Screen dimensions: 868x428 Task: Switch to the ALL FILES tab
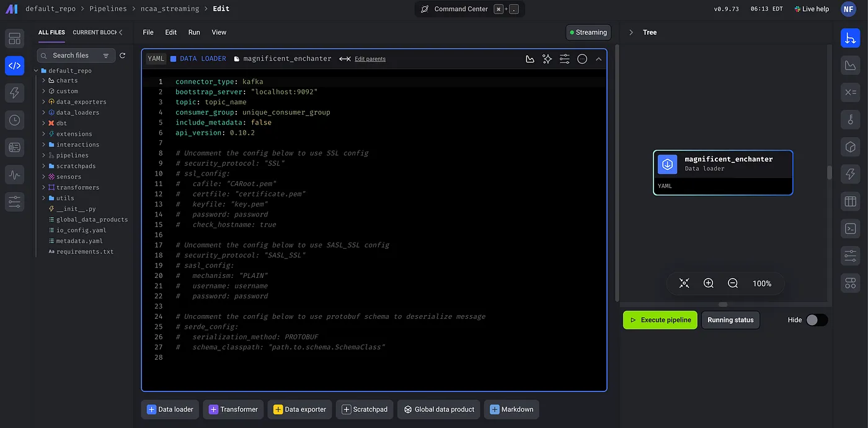(x=51, y=32)
